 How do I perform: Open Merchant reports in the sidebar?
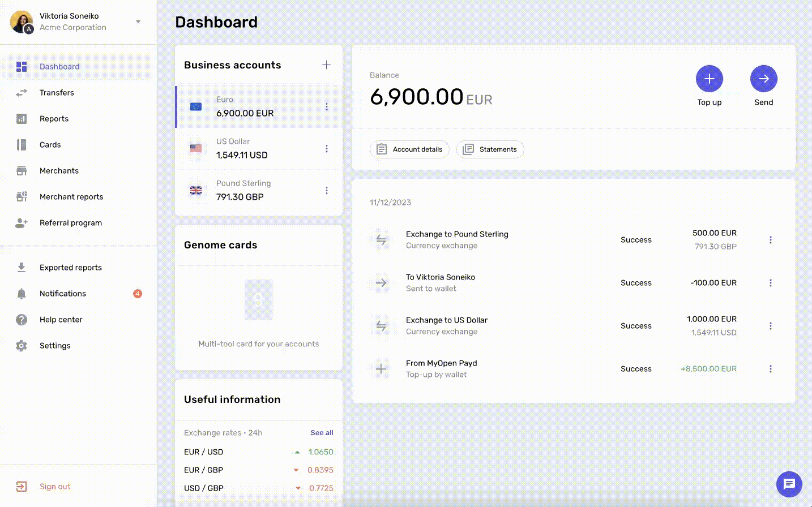click(71, 197)
